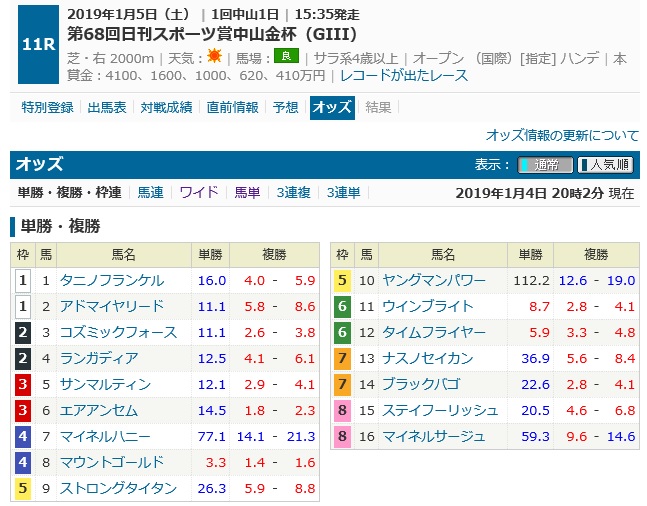The width and height of the screenshot is (647, 506).
Task: Click green frame 6 badge for ウインブライト
Action: coord(342,307)
